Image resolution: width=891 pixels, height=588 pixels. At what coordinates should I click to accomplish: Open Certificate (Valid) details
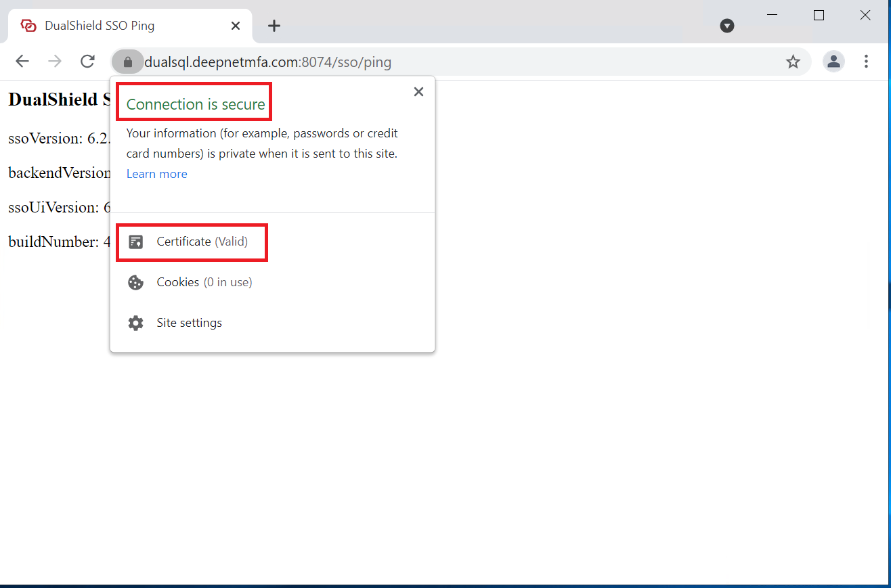[272, 242]
